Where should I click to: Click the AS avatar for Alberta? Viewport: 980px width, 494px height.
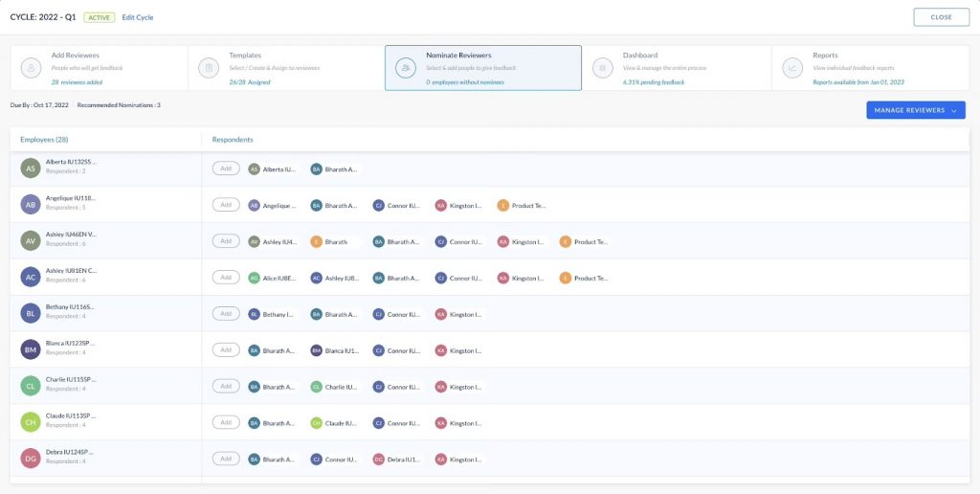(x=31, y=168)
